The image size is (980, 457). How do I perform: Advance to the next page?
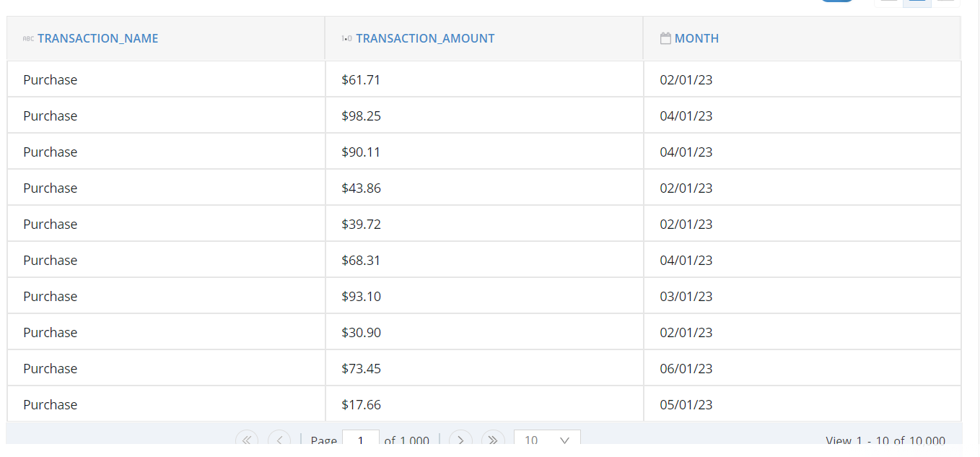(460, 440)
